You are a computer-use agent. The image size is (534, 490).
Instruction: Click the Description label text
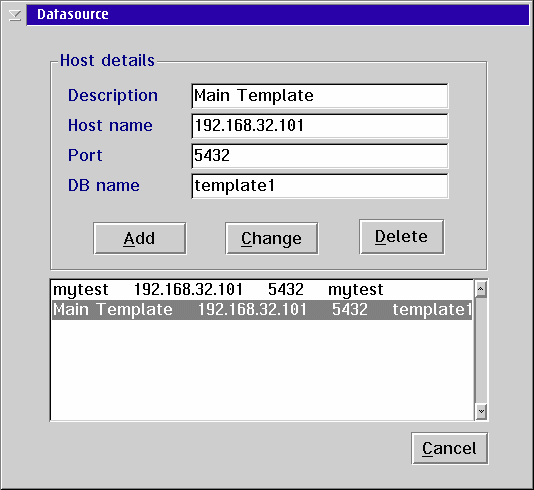tap(113, 96)
